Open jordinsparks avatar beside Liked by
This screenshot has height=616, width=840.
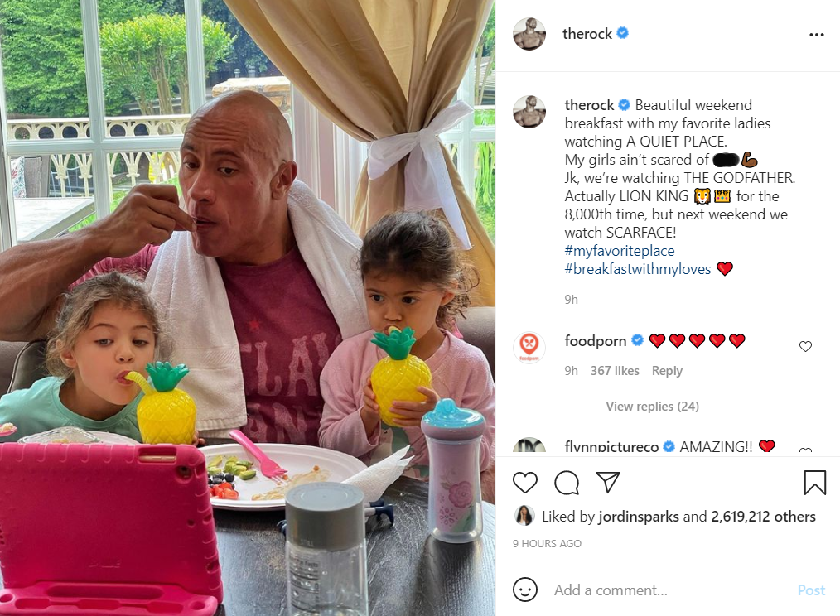[x=524, y=515]
